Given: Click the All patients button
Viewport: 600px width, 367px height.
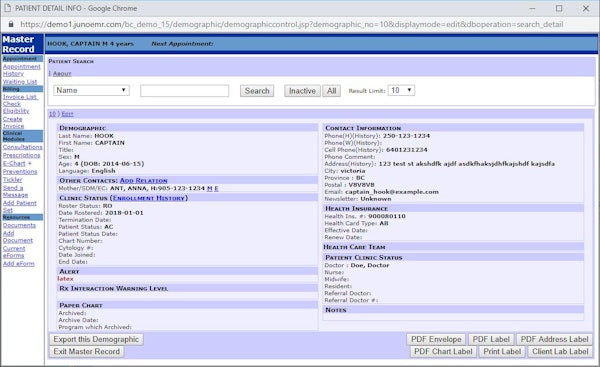Looking at the screenshot, I should [331, 91].
